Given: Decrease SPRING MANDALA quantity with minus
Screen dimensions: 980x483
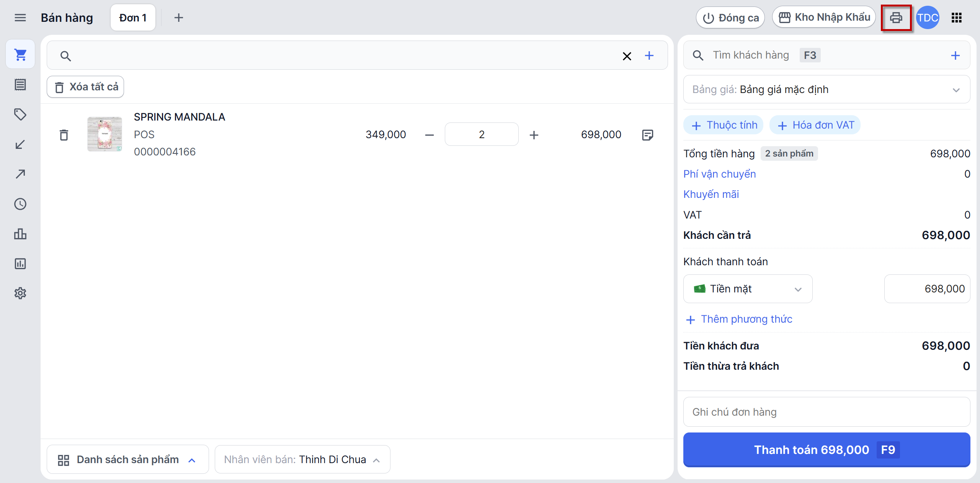Looking at the screenshot, I should (x=430, y=135).
